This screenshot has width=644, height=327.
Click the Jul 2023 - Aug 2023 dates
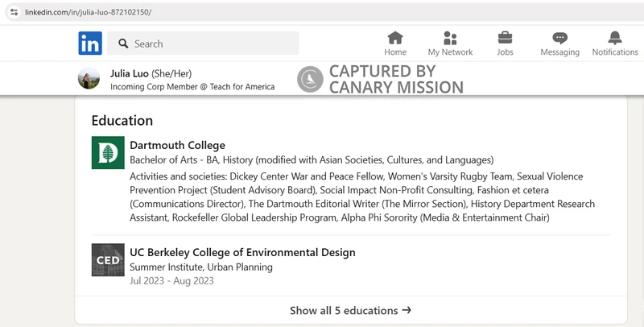(x=171, y=281)
